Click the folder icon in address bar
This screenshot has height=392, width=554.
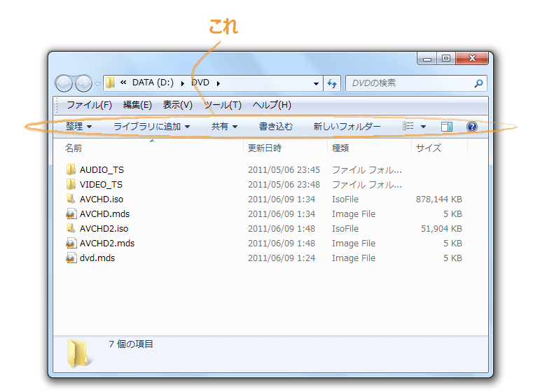[111, 83]
